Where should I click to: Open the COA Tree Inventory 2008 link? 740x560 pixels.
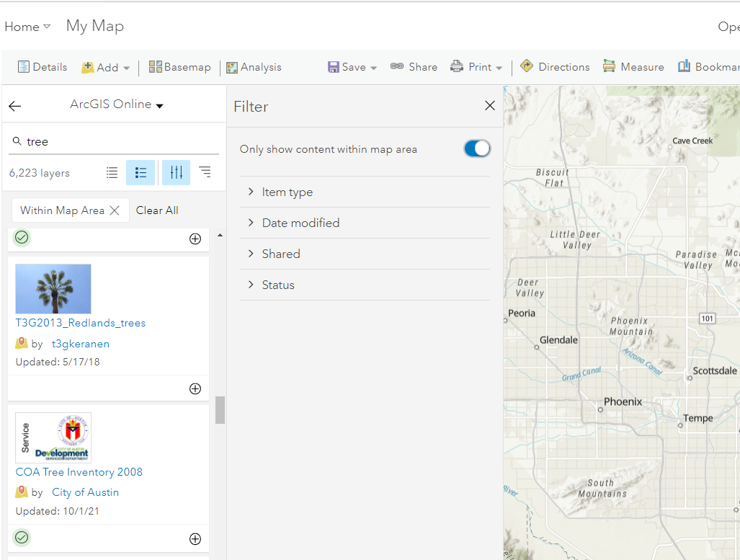coord(79,472)
